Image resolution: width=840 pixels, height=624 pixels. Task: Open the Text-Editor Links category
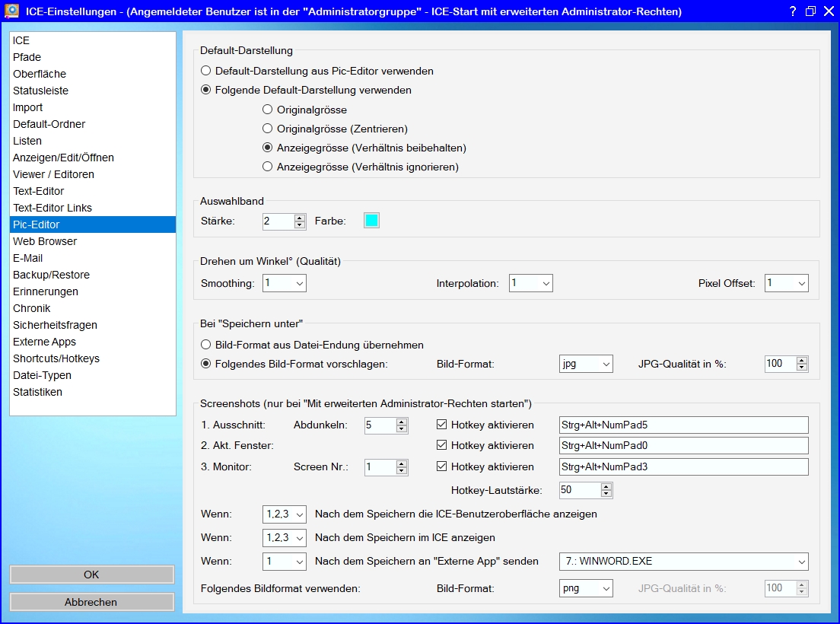[x=93, y=208]
